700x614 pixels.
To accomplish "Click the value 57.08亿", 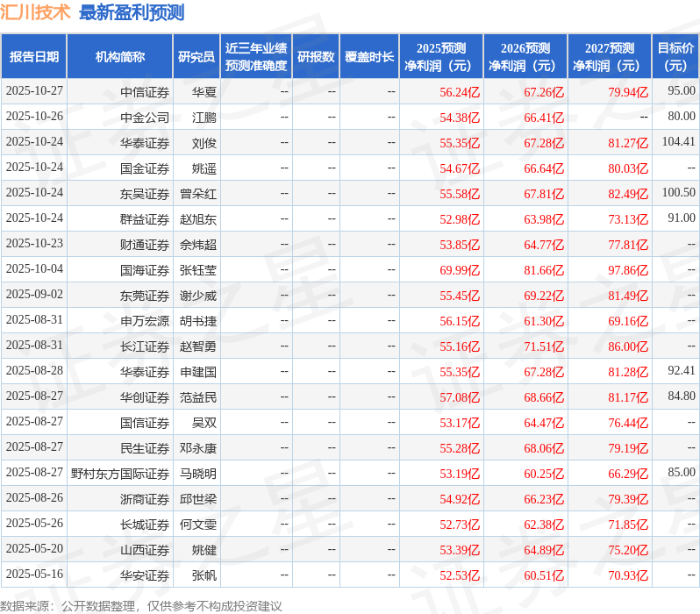I will (460, 398).
